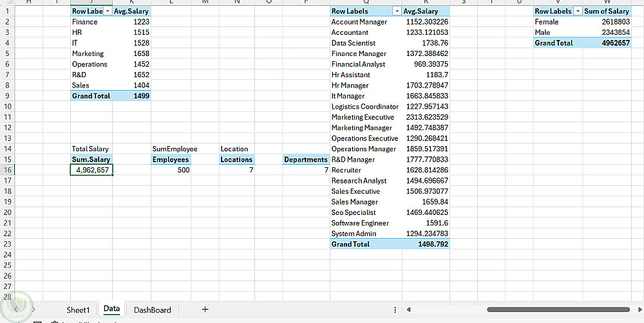The image size is (644, 323).
Task: Select the Data Scientist row label
Action: [366, 43]
